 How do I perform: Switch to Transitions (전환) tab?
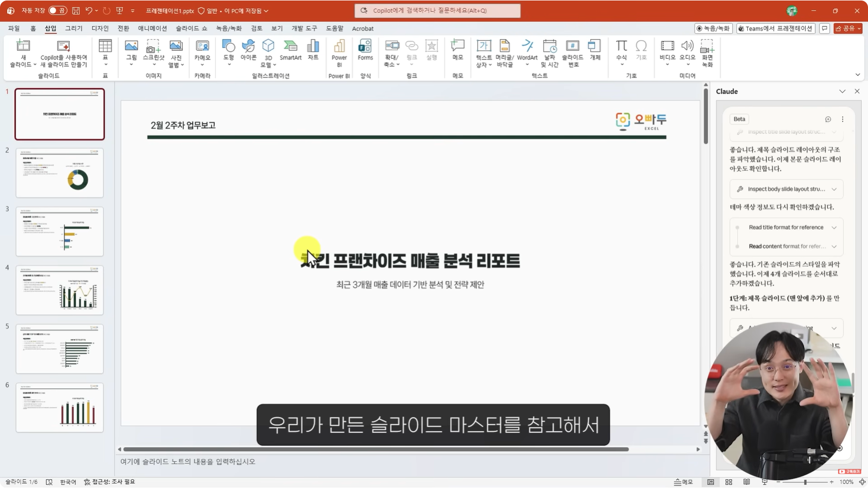pyautogui.click(x=123, y=28)
